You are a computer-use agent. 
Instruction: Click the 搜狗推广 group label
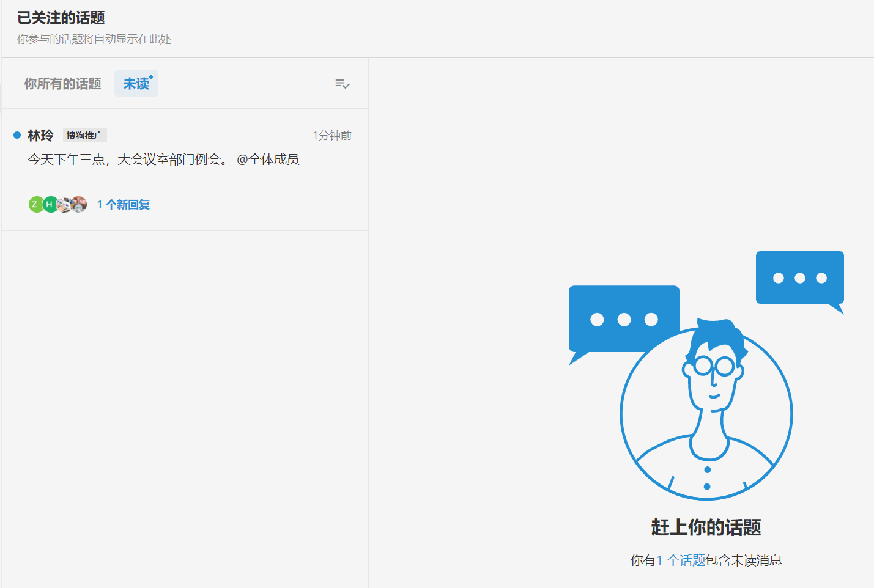85,134
